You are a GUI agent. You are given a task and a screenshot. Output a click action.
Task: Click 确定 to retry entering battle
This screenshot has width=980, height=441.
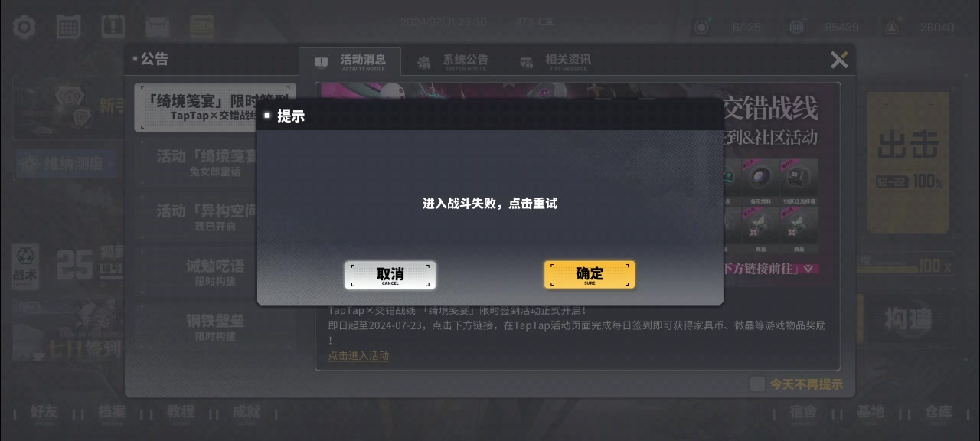590,275
